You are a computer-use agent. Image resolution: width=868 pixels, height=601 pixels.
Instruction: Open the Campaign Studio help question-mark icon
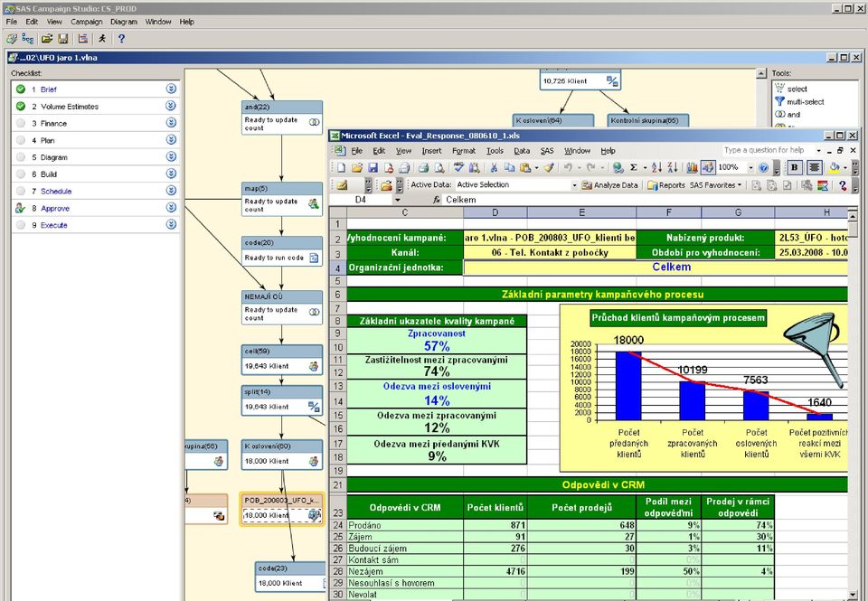point(121,39)
